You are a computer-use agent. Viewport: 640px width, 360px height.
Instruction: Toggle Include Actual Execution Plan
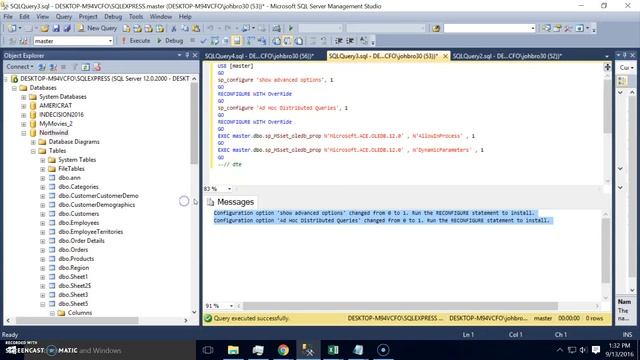coord(250,41)
